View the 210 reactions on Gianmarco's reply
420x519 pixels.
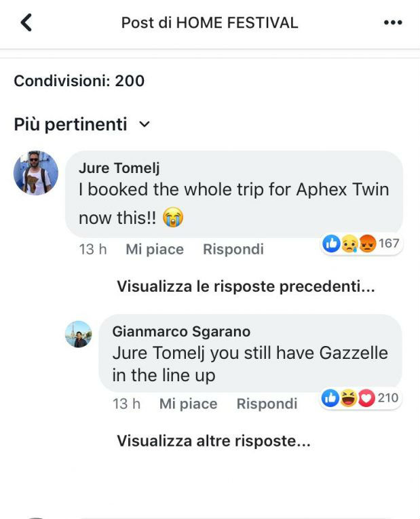pos(360,398)
